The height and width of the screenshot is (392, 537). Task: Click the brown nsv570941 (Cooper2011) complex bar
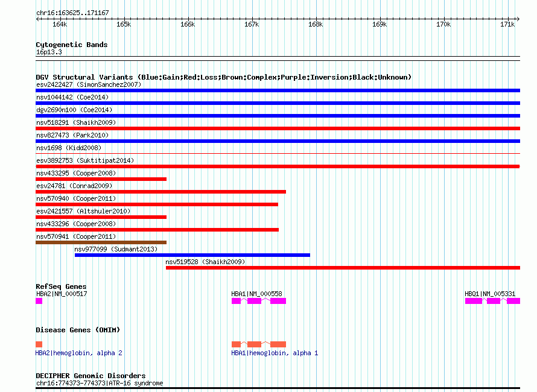pyautogui.click(x=101, y=242)
